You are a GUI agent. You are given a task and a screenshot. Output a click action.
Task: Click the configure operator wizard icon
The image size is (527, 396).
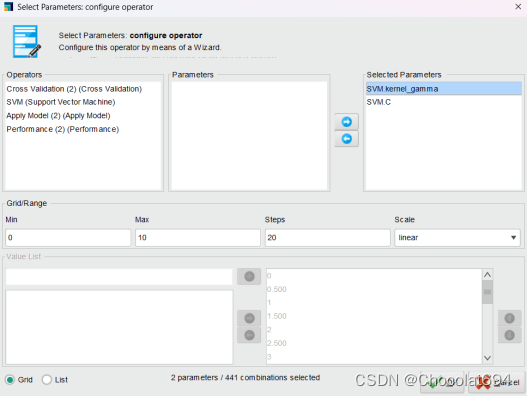coord(27,42)
